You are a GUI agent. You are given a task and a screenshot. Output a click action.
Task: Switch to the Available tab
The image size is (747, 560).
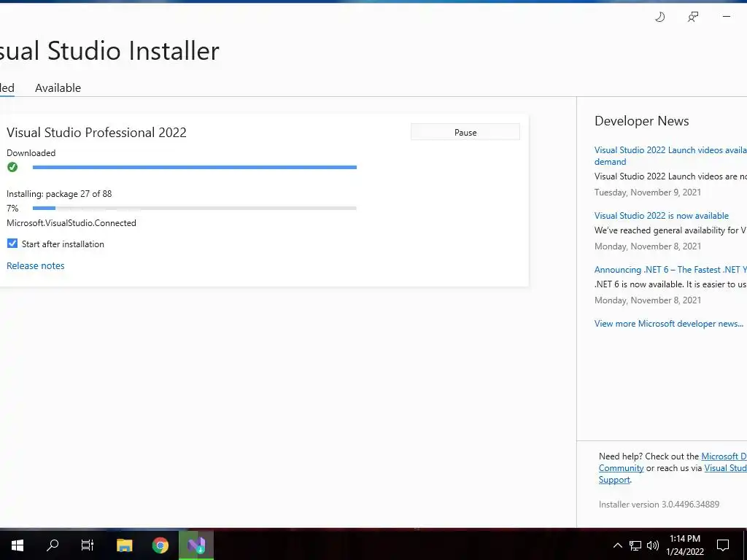coord(58,88)
